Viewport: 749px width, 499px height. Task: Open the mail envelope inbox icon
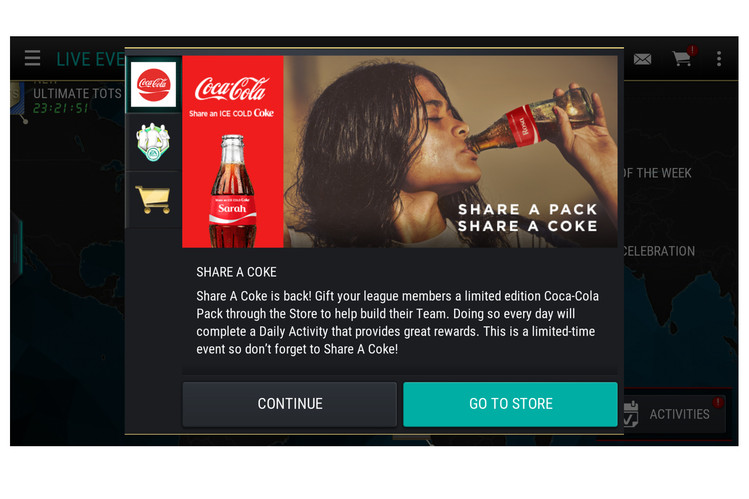[642, 59]
